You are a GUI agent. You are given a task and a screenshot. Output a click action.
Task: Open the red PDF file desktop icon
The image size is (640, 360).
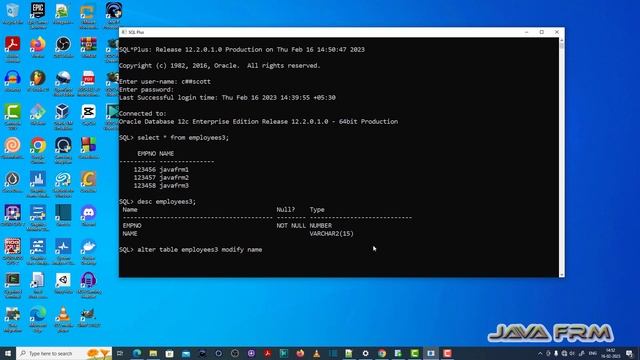(x=89, y=82)
